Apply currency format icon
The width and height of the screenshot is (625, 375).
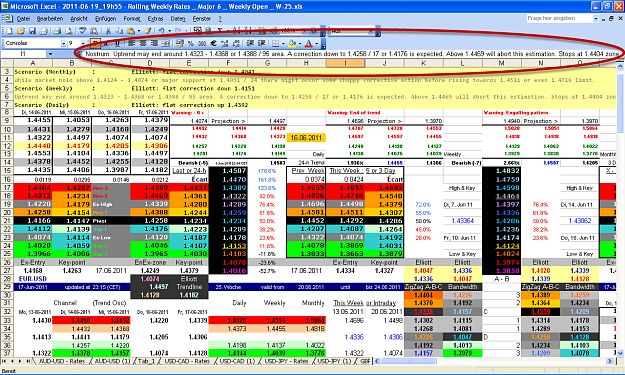[x=179, y=43]
